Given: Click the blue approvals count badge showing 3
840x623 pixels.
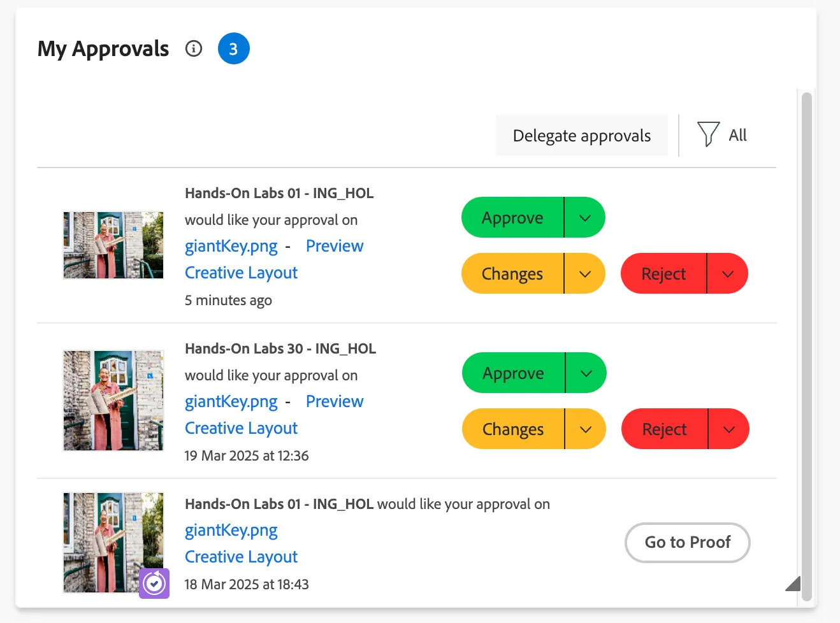Looking at the screenshot, I should pyautogui.click(x=233, y=49).
